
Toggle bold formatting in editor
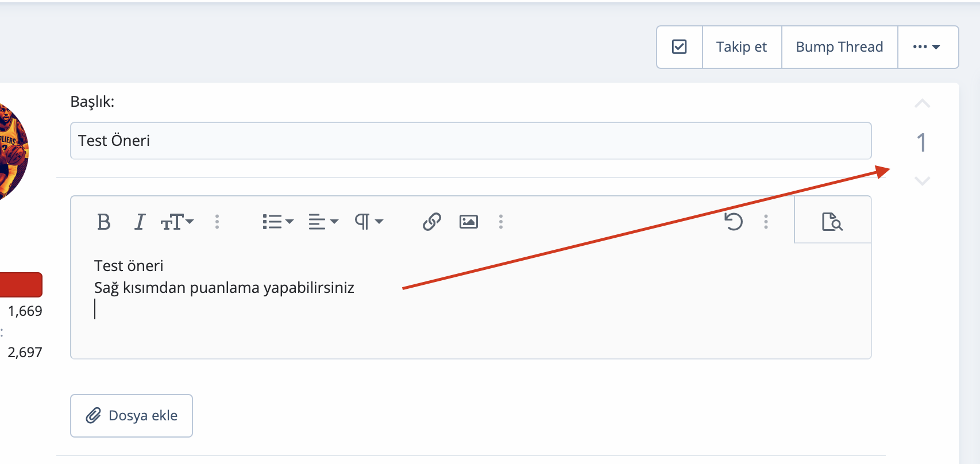click(x=104, y=222)
